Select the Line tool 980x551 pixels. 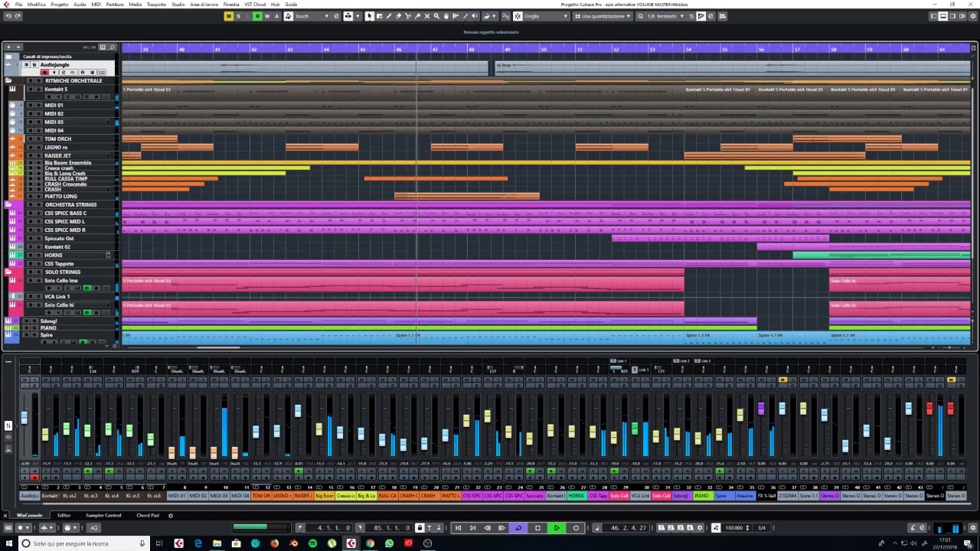465,16
